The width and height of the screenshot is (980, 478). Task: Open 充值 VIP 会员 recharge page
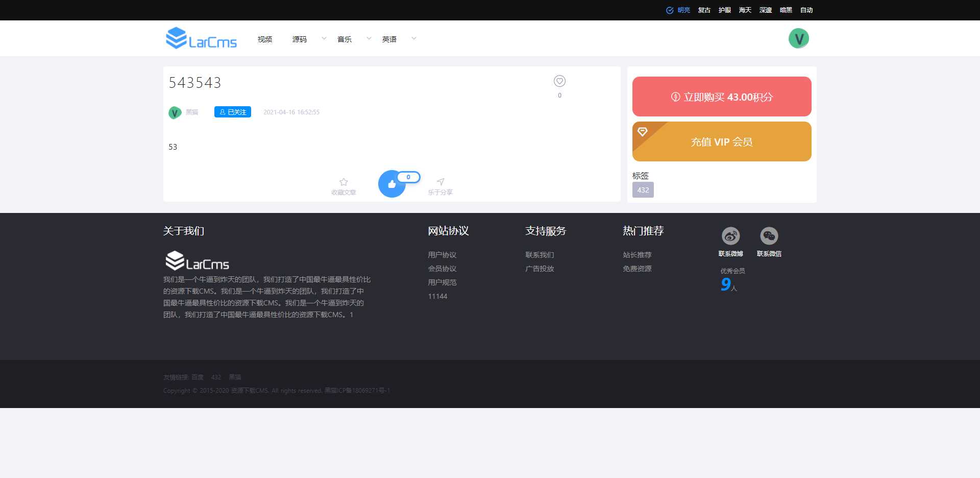pyautogui.click(x=721, y=141)
